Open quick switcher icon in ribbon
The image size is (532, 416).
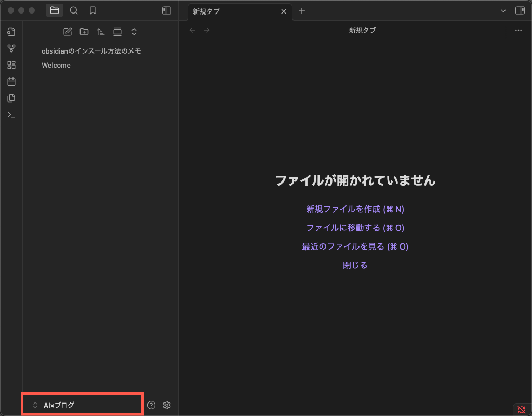click(11, 32)
